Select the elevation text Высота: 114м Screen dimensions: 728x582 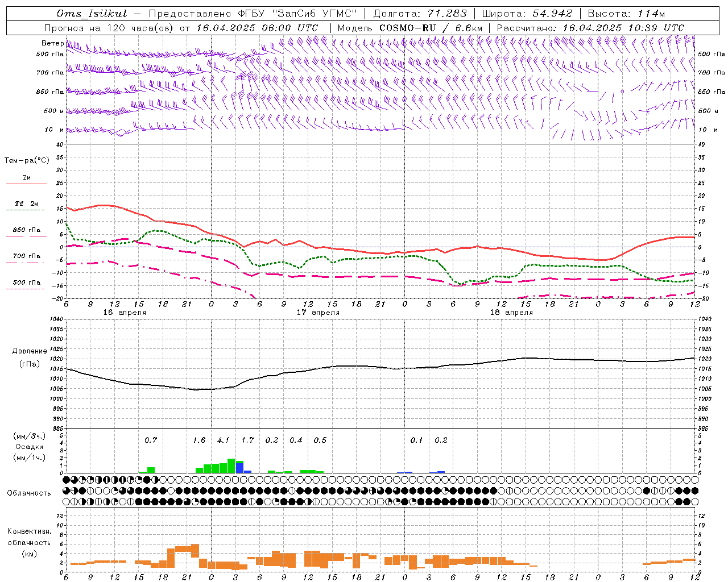626,14
